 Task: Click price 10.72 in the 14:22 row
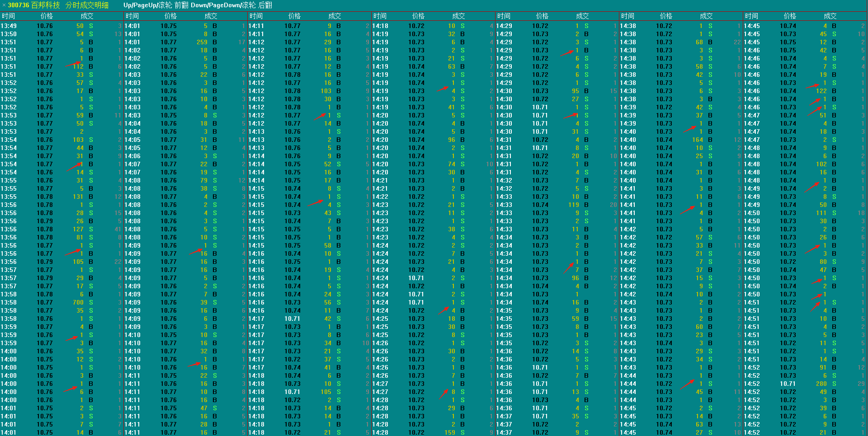click(416, 197)
